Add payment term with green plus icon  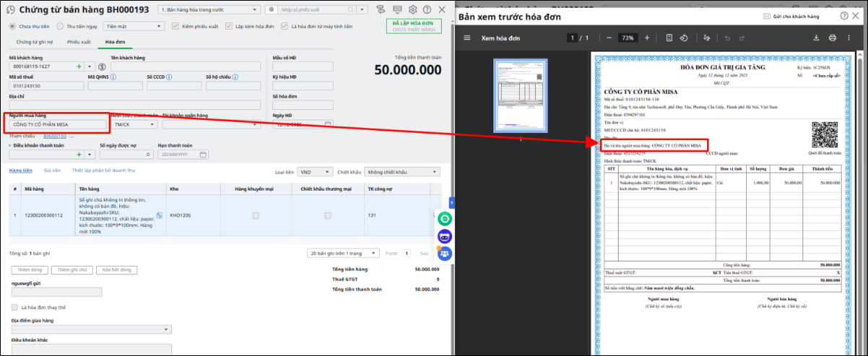click(79, 155)
